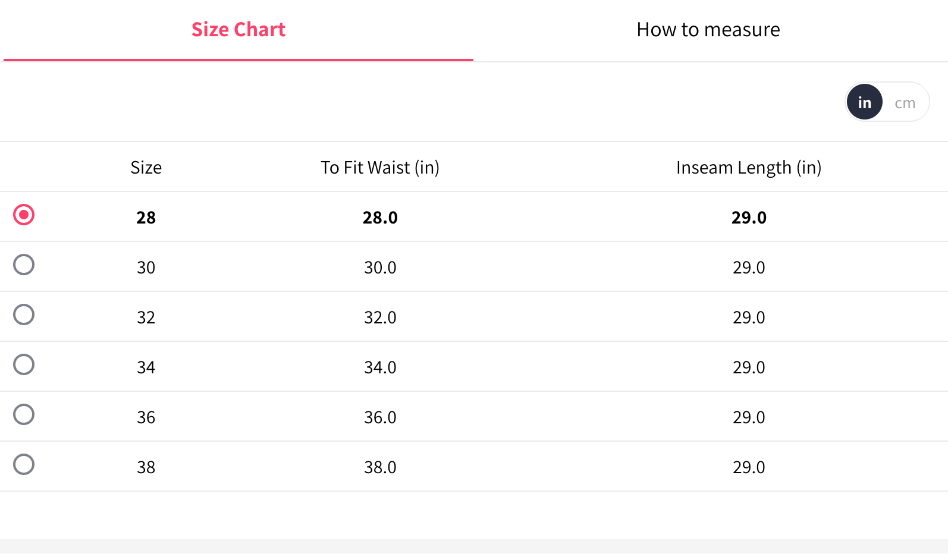The height and width of the screenshot is (560, 948).
Task: Choose size 32 radio option
Action: (x=24, y=314)
